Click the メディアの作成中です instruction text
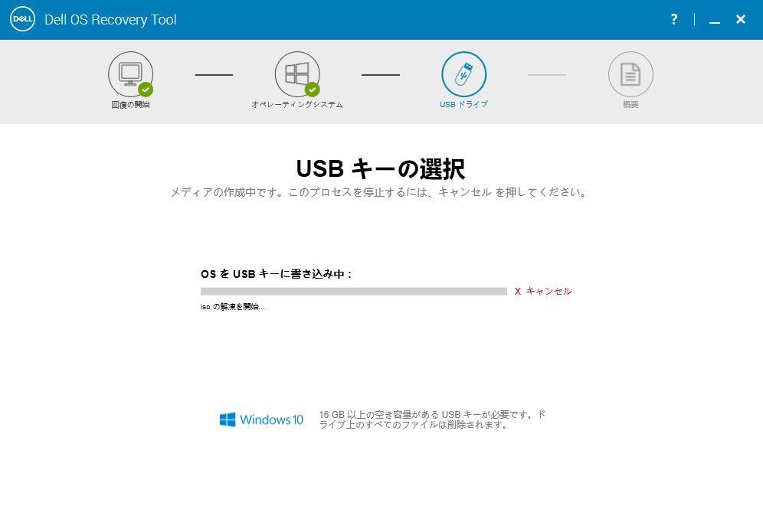This screenshot has width=763, height=532. 380,192
